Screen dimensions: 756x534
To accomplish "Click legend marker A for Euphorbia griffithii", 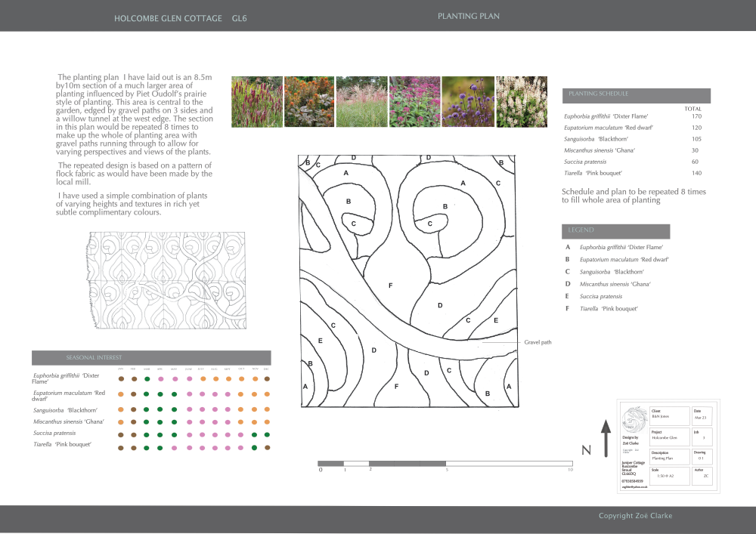I will [567, 247].
